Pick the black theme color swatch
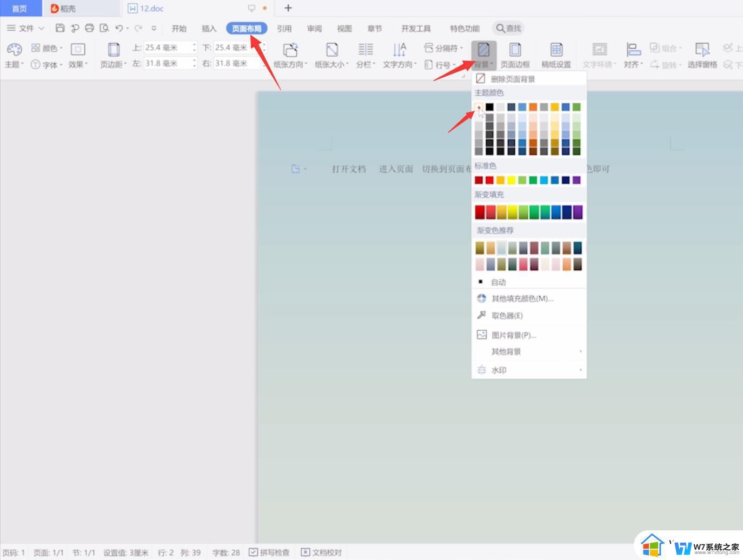743x560 pixels. click(489, 107)
